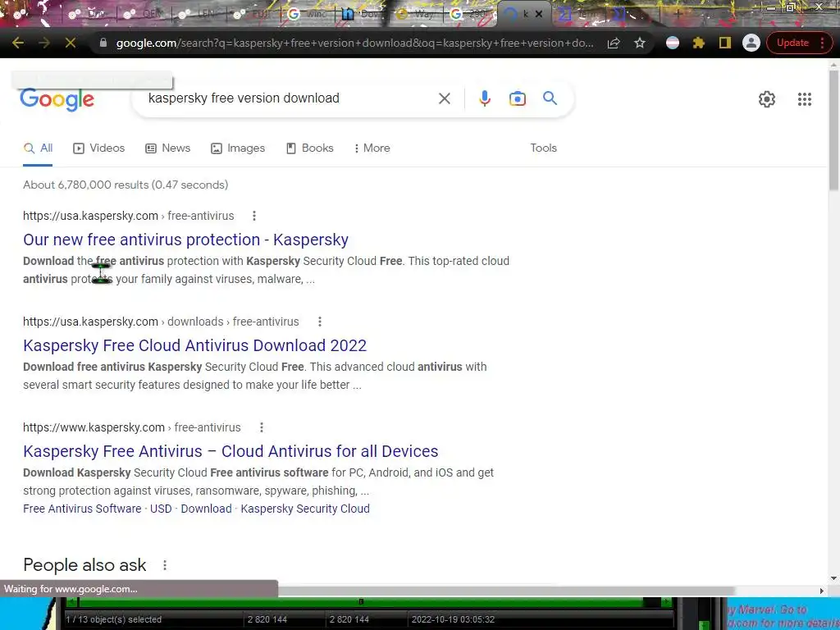Go to the Google logo home

coord(57,99)
